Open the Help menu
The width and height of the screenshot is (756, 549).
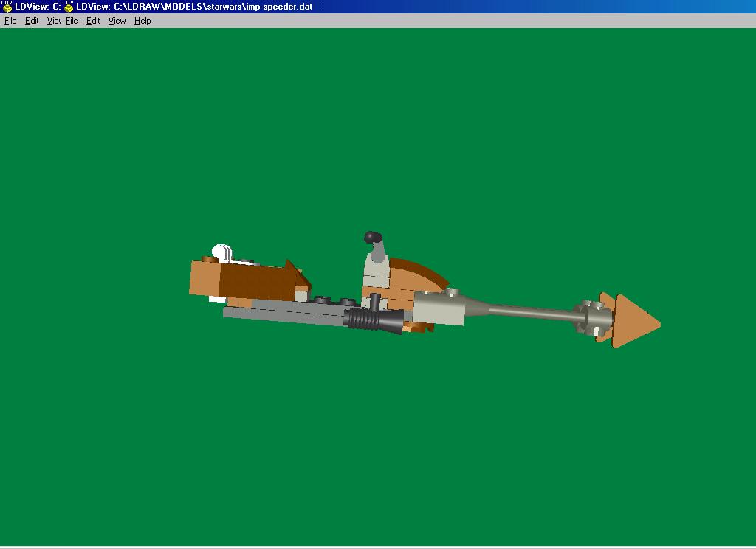coord(142,21)
